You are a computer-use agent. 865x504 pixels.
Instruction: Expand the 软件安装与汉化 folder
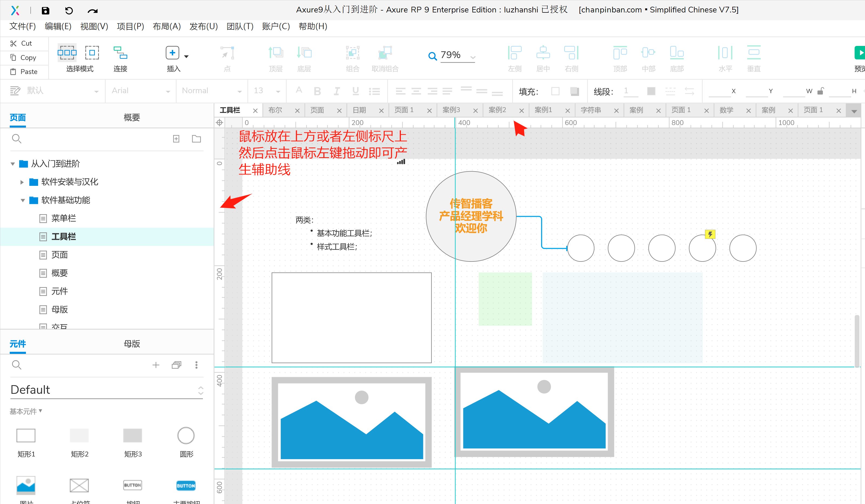click(22, 182)
